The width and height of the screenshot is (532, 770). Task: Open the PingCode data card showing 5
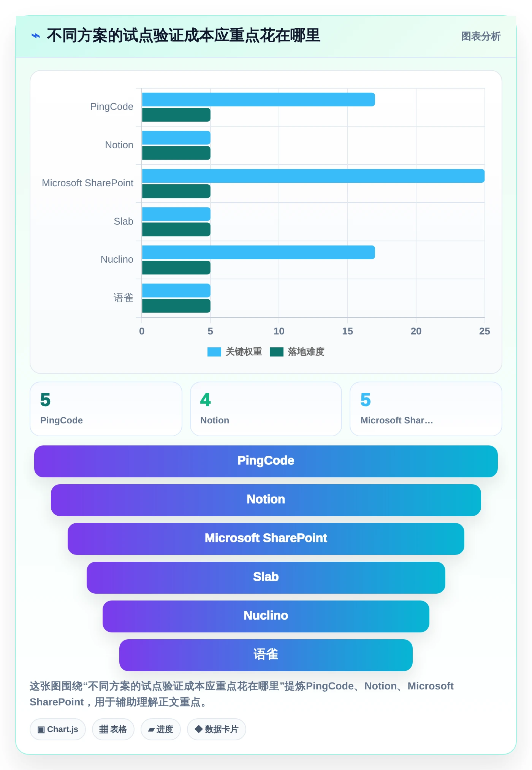pos(106,409)
